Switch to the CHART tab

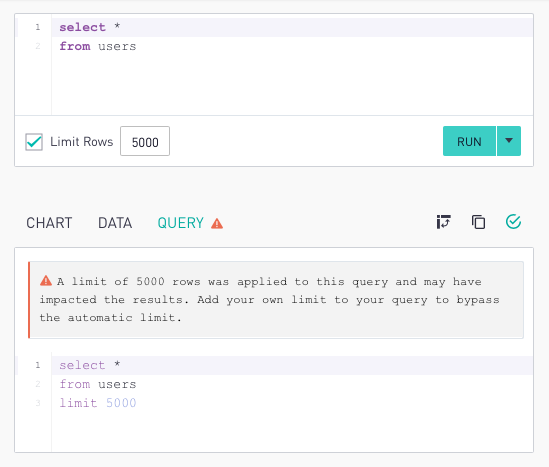coord(49,223)
